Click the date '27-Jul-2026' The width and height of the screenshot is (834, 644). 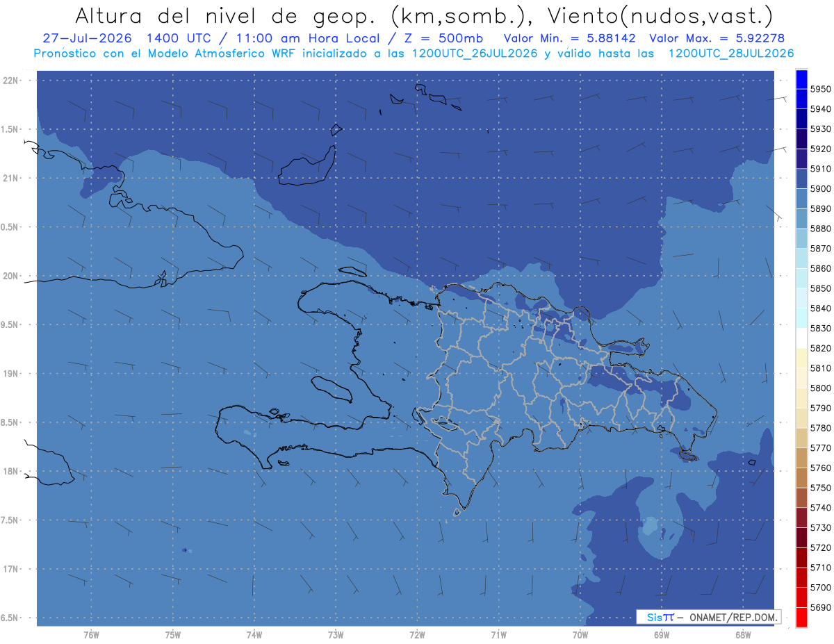[87, 38]
